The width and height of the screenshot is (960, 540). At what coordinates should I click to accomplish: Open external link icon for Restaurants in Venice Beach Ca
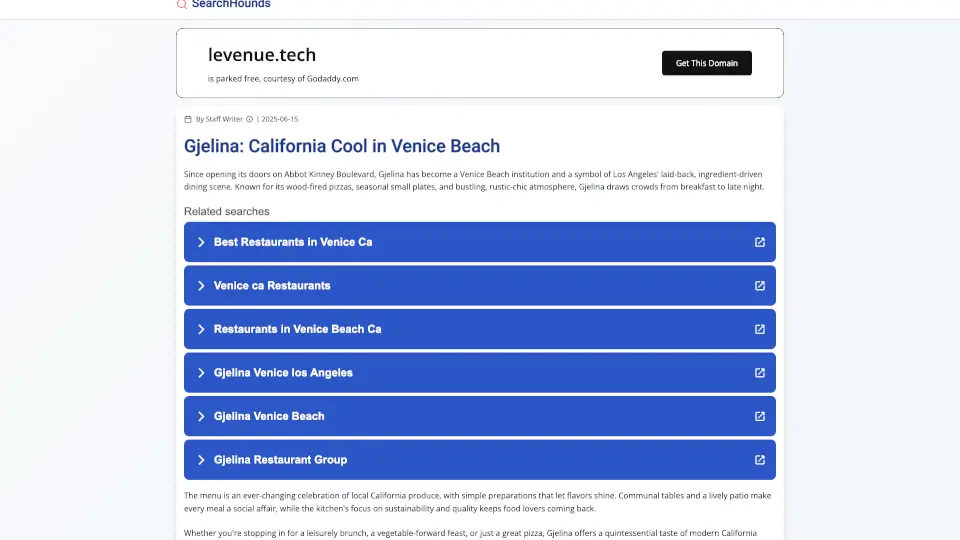(x=759, y=329)
